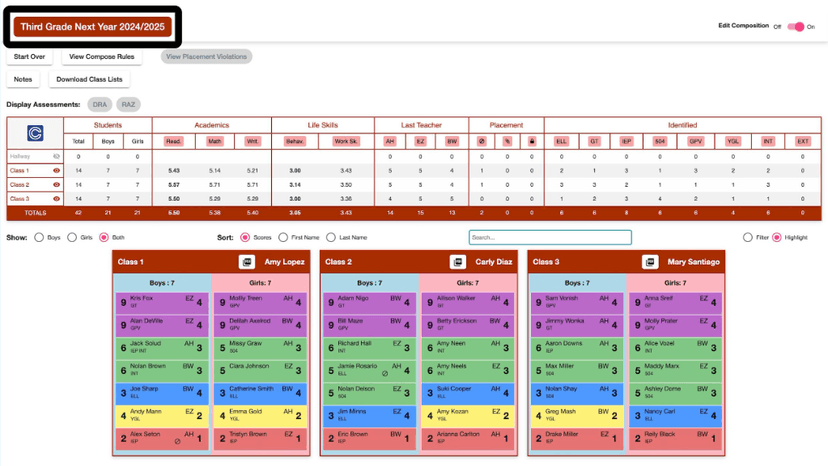Select the Girls show radio button
This screenshot has height=466, width=828.
(72, 237)
